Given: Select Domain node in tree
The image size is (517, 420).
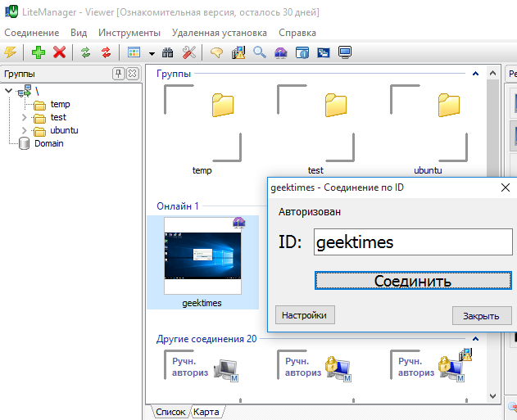Looking at the screenshot, I should coord(49,143).
